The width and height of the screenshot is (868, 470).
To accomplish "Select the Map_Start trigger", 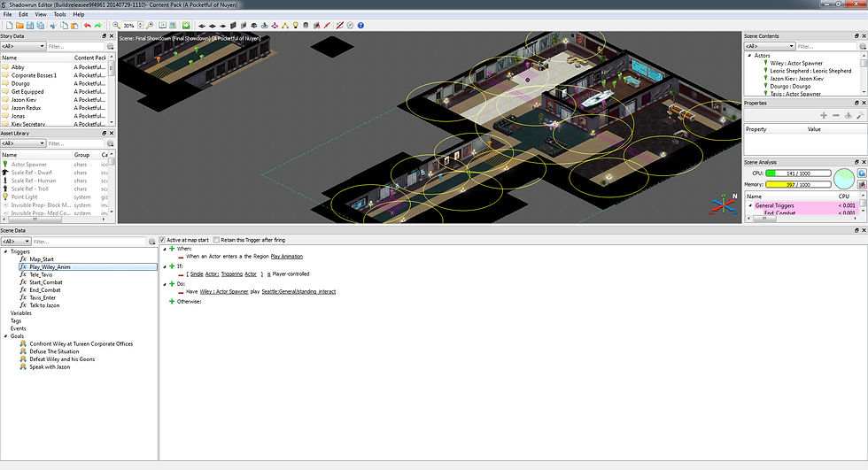I will (x=42, y=259).
